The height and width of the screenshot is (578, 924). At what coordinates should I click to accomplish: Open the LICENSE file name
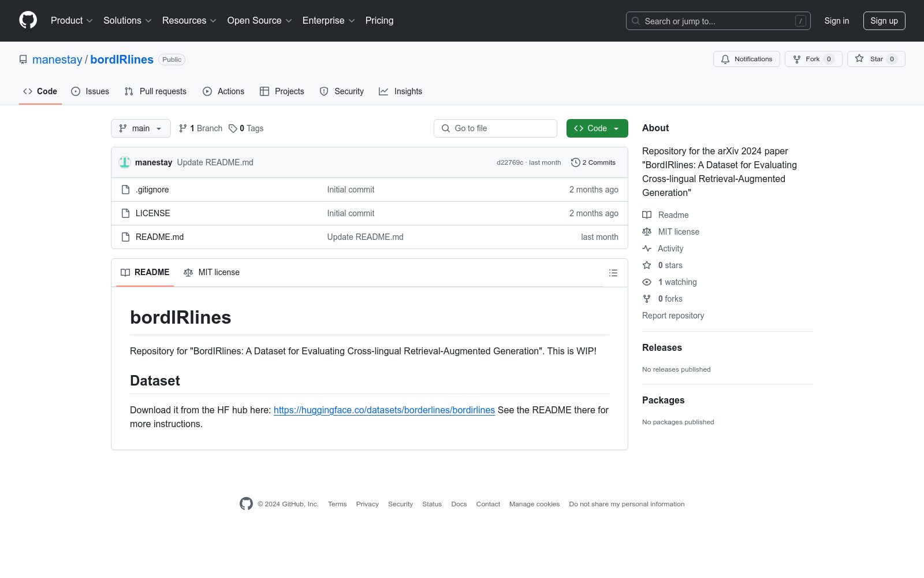[153, 213]
